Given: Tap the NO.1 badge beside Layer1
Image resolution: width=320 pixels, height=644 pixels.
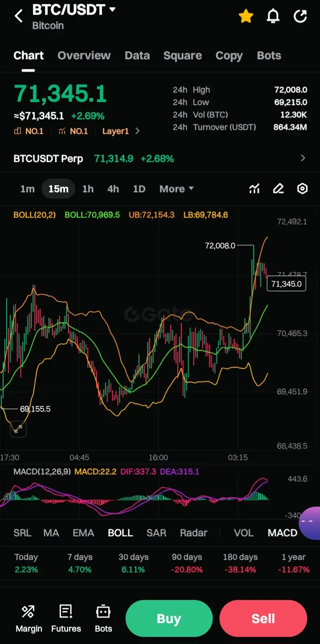Looking at the screenshot, I should tap(73, 131).
